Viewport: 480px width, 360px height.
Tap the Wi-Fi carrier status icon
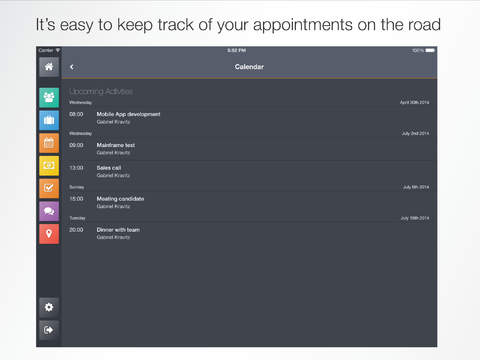58,50
